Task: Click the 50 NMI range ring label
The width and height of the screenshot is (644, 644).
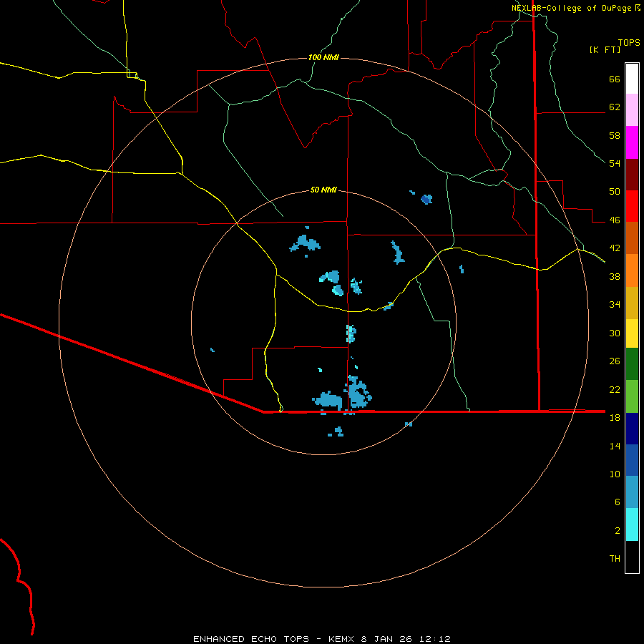Action: (323, 190)
